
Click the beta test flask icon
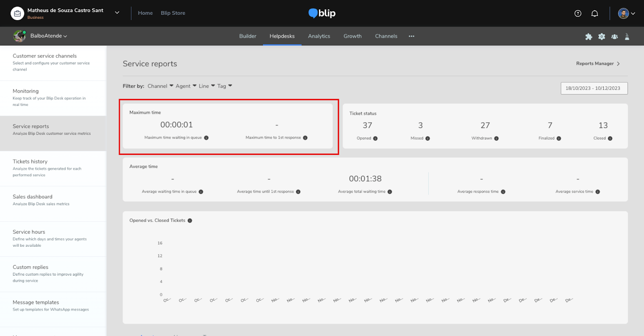point(627,37)
